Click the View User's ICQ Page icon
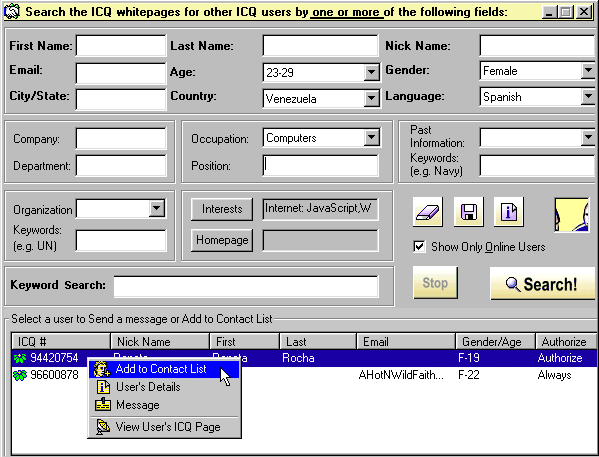Image resolution: width=599 pixels, height=457 pixels. click(x=102, y=427)
